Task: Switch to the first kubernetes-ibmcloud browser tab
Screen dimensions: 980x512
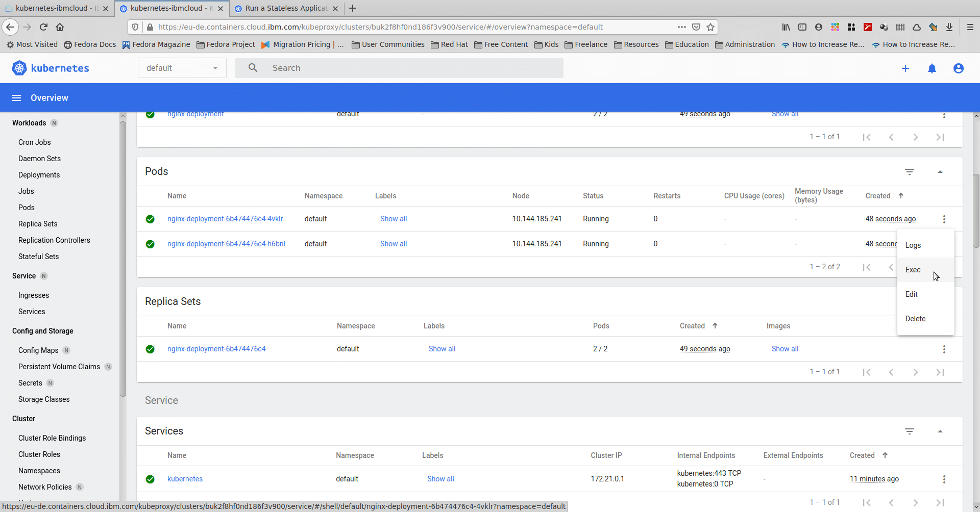Action: [x=56, y=8]
